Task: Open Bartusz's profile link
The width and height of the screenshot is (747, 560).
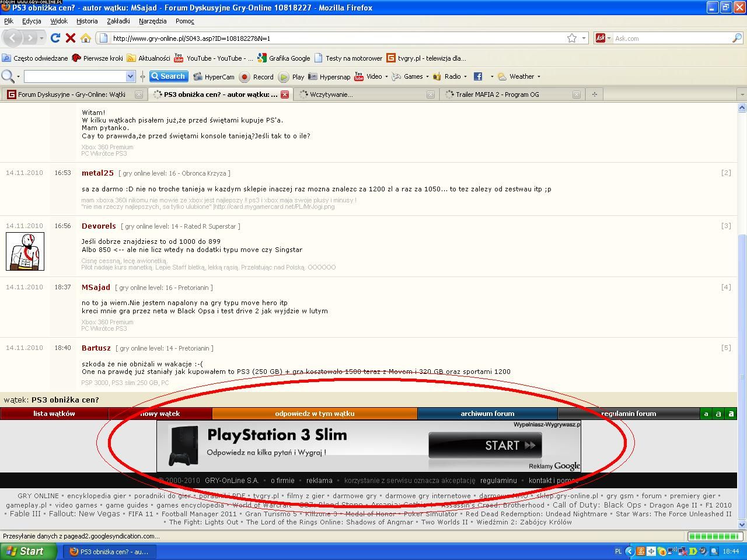Action: [96, 348]
